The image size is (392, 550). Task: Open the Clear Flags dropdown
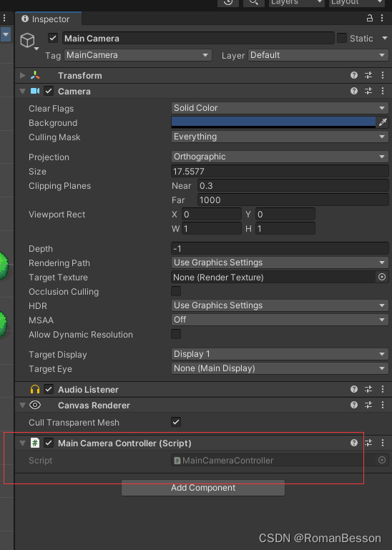pyautogui.click(x=280, y=108)
